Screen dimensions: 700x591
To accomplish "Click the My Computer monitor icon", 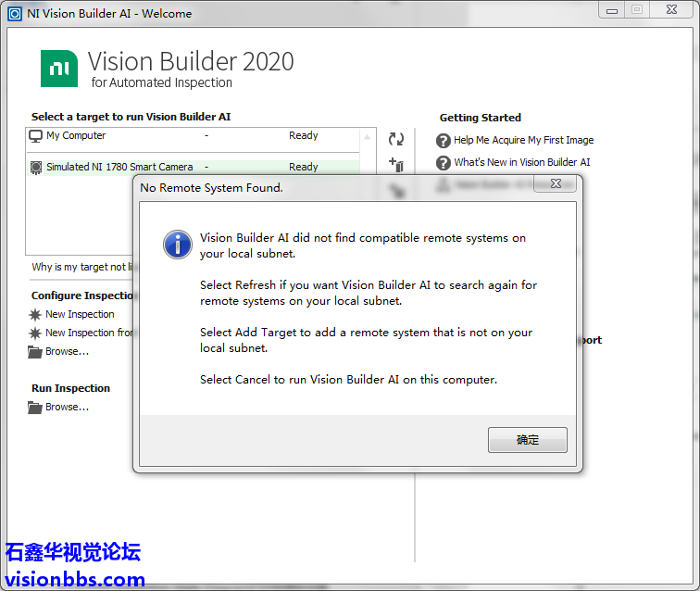I will coord(36,136).
